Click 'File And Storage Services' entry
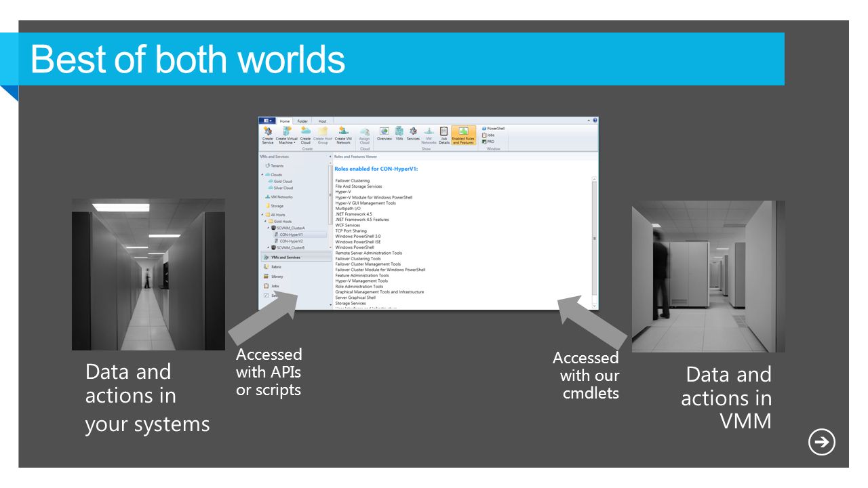Image resolution: width=868 pixels, height=488 pixels. tap(359, 186)
